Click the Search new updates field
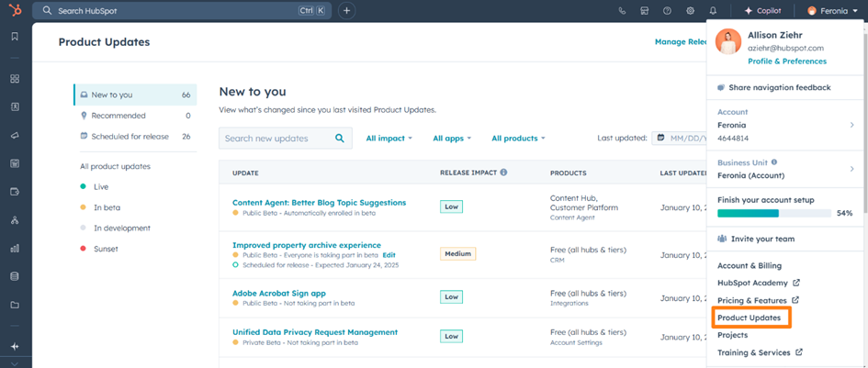Viewport: 868px width, 368px height. tap(285, 139)
